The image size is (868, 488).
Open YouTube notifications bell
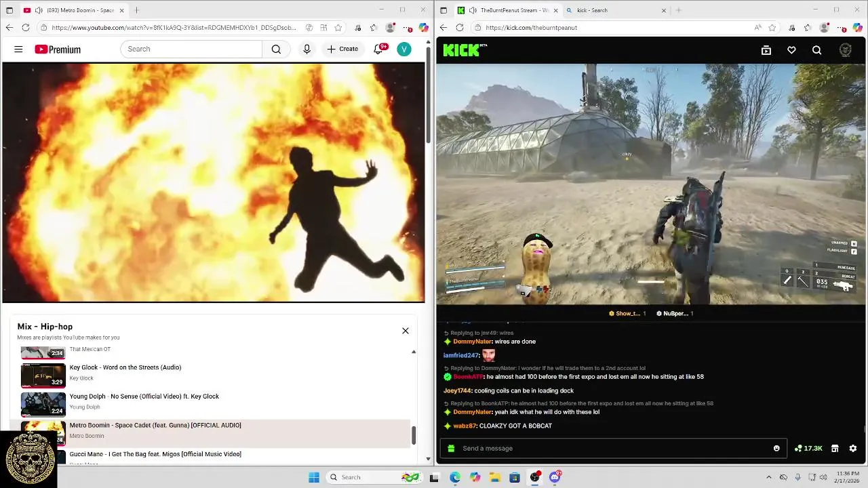[x=379, y=49]
